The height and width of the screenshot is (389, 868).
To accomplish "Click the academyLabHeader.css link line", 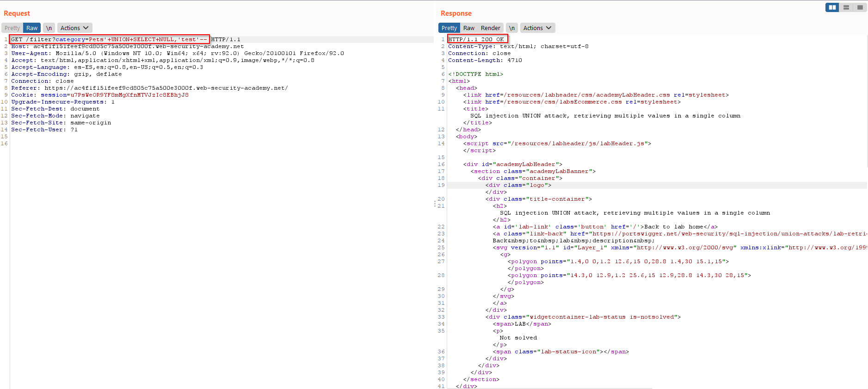I will [596, 95].
